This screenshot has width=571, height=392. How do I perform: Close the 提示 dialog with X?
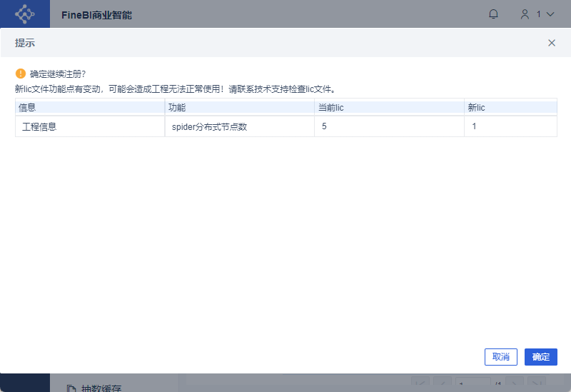tap(551, 43)
